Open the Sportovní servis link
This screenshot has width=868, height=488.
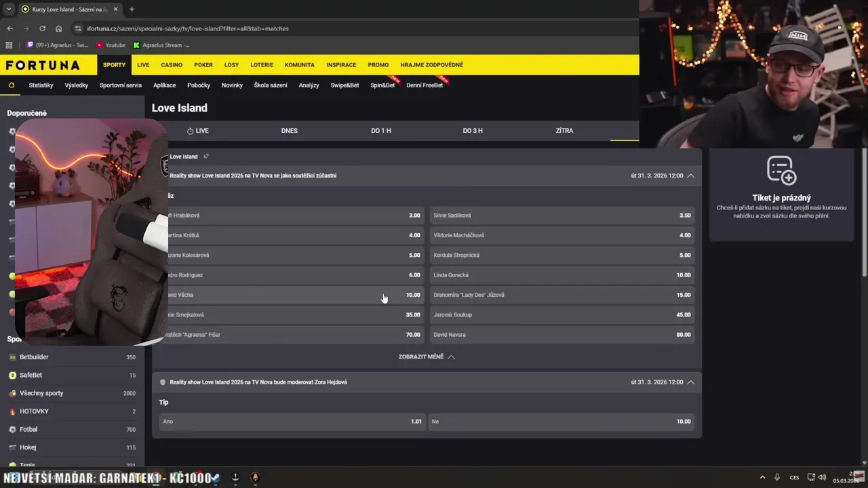[121, 85]
